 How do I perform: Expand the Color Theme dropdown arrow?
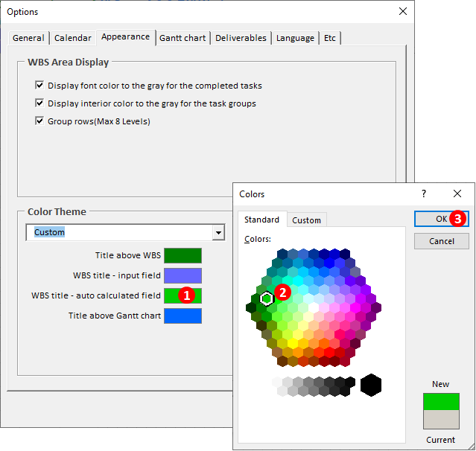click(218, 233)
